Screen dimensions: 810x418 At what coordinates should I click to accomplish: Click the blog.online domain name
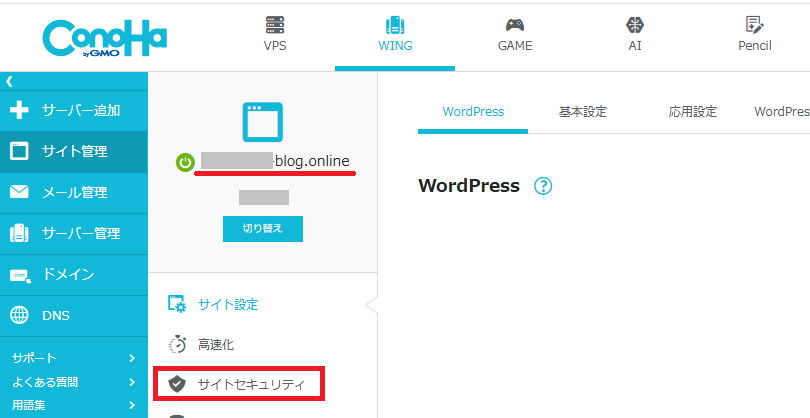(275, 161)
